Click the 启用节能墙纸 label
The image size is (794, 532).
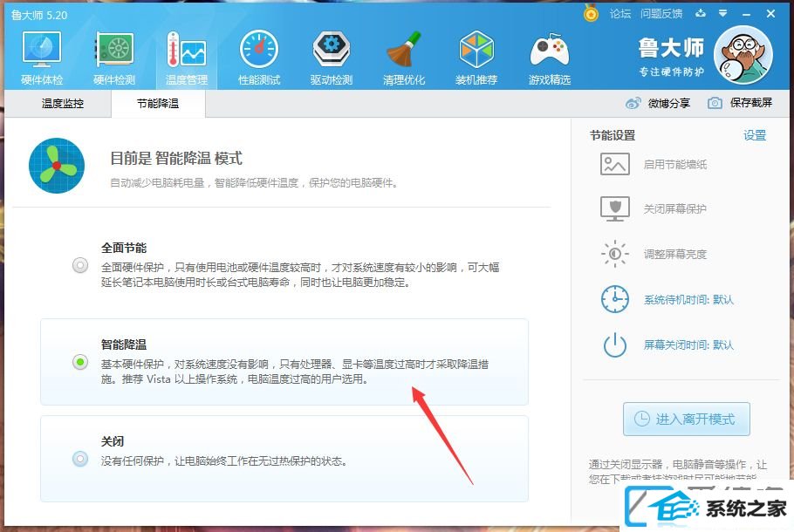pyautogui.click(x=675, y=165)
